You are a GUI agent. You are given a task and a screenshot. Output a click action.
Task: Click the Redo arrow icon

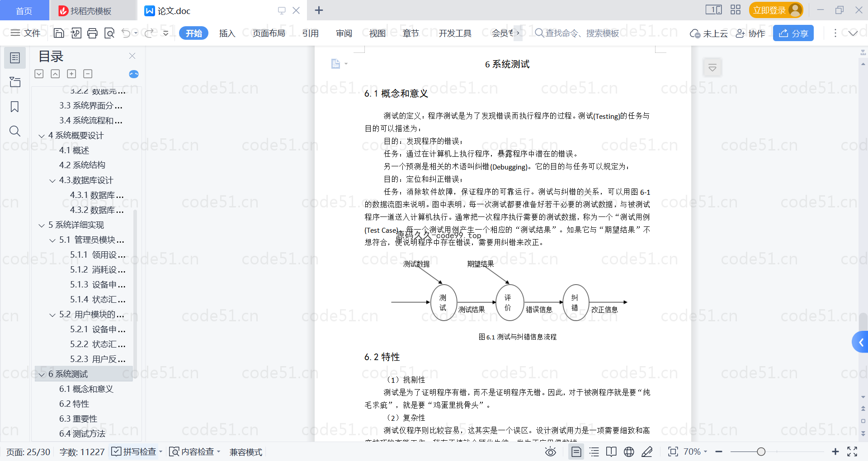pos(149,33)
